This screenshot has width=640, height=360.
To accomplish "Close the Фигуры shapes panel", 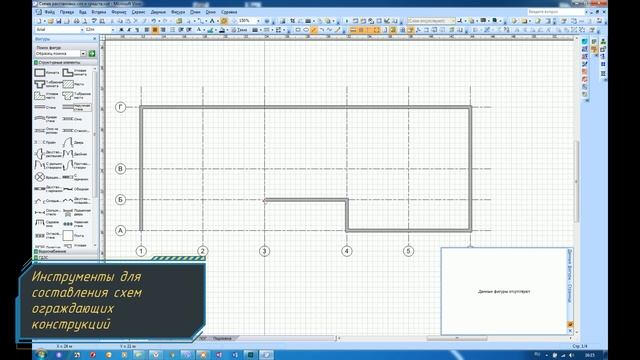I will coord(95,39).
